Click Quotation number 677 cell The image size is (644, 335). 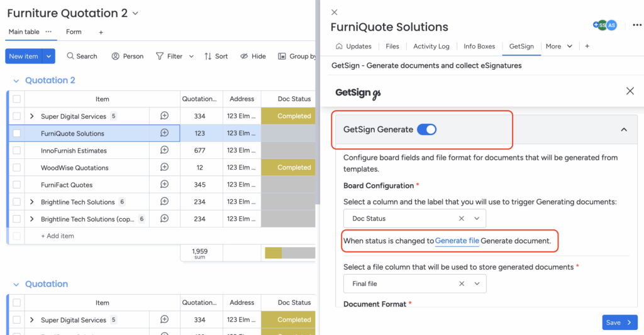click(x=200, y=151)
